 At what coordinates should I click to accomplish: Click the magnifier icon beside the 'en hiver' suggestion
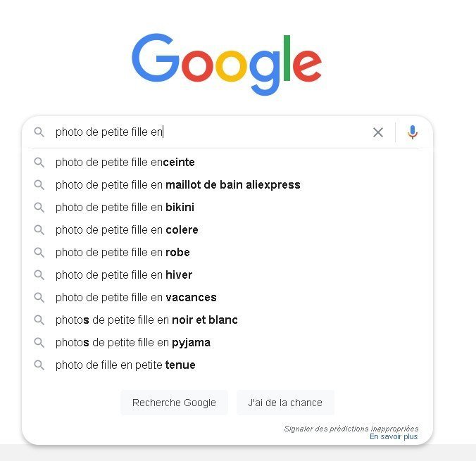39,275
